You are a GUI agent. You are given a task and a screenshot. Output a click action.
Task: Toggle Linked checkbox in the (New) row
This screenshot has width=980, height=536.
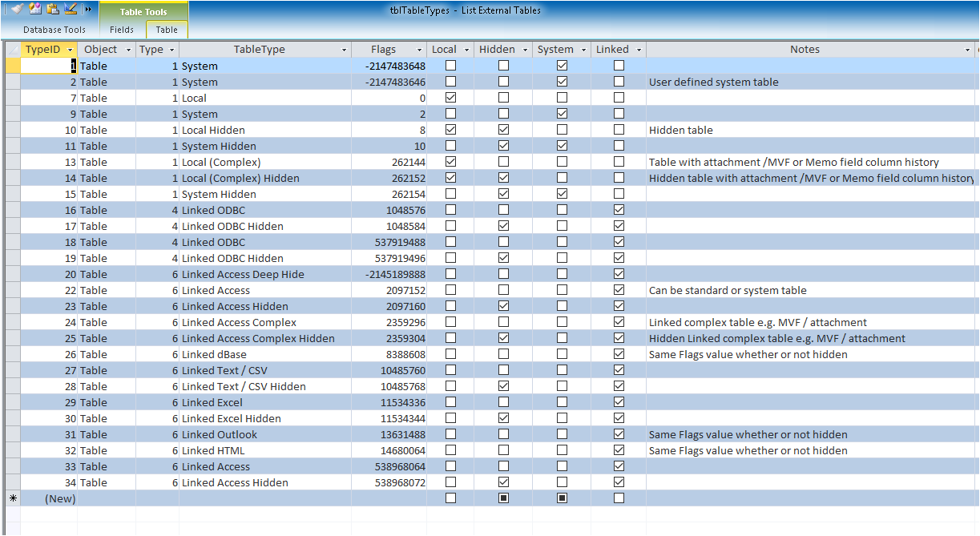(x=619, y=498)
